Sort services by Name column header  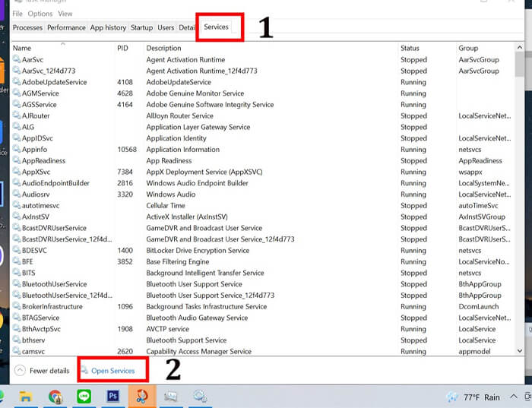pos(22,48)
